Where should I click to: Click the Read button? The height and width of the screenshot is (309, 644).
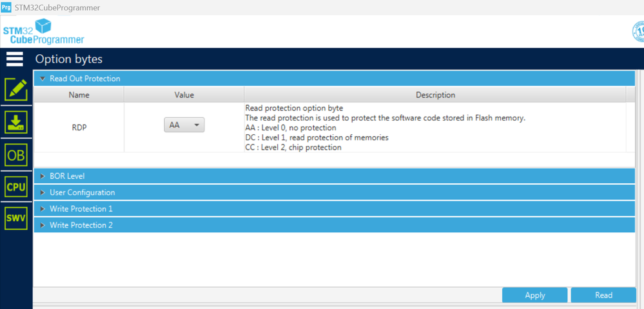pyautogui.click(x=603, y=295)
